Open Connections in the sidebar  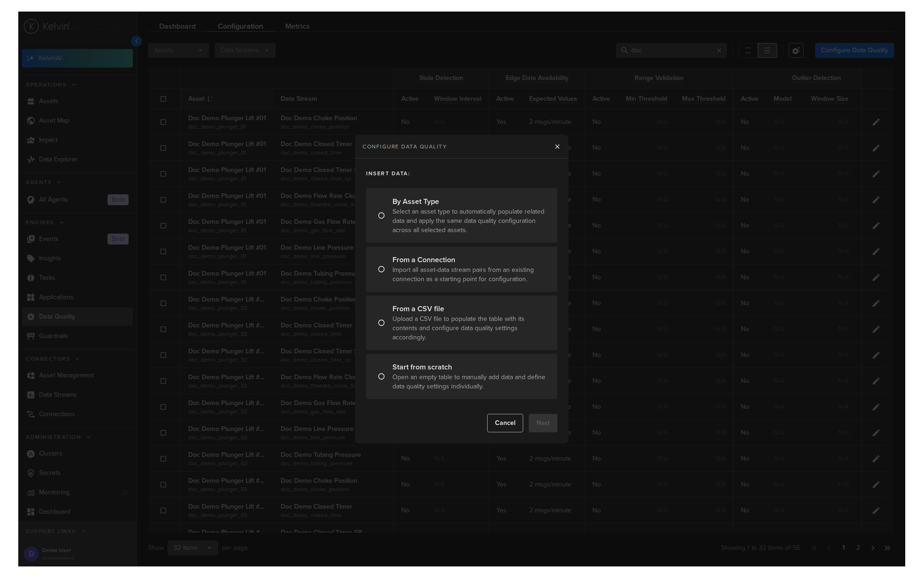coord(77,414)
